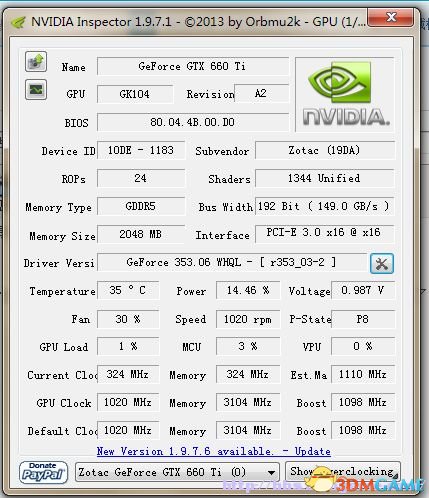This screenshot has width=429, height=498.
Task: Follow the New Version 1.9.7.6 Update link
Action: coord(213,451)
